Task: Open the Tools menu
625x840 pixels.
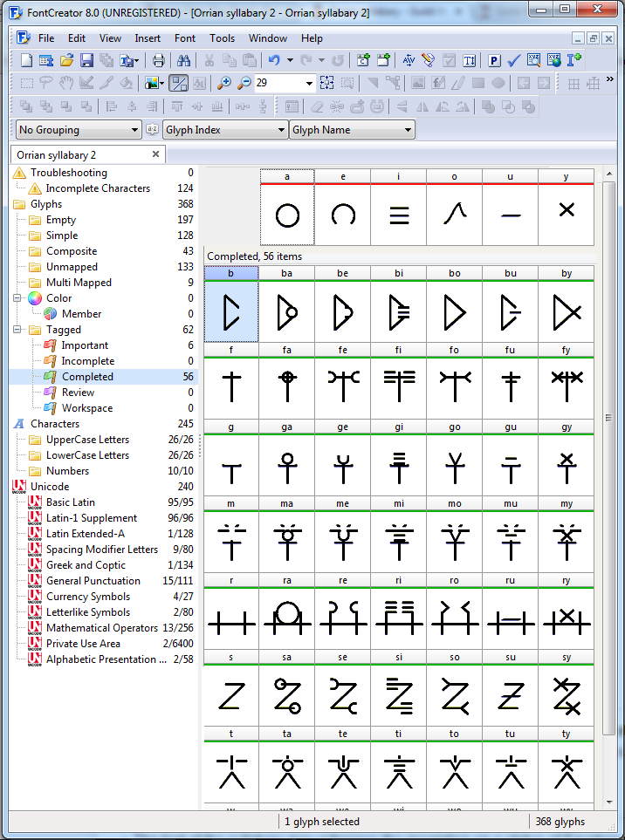Action: pyautogui.click(x=222, y=38)
